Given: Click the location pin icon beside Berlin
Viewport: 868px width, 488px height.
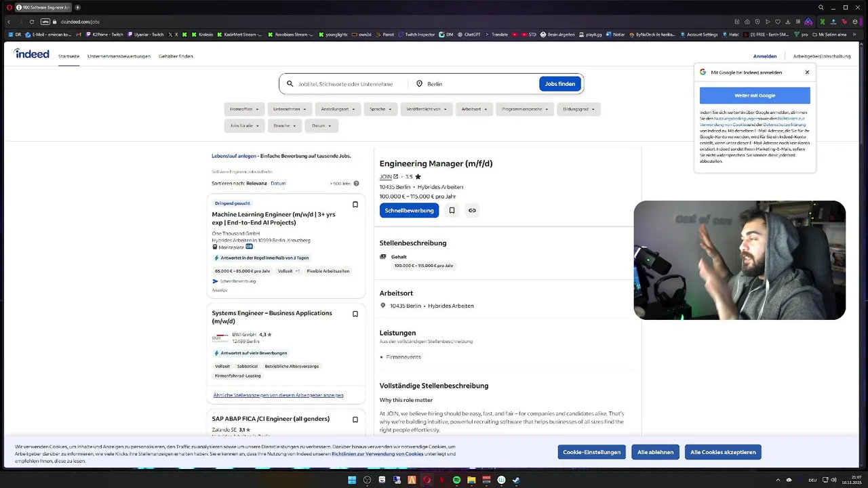Looking at the screenshot, I should (x=419, y=84).
